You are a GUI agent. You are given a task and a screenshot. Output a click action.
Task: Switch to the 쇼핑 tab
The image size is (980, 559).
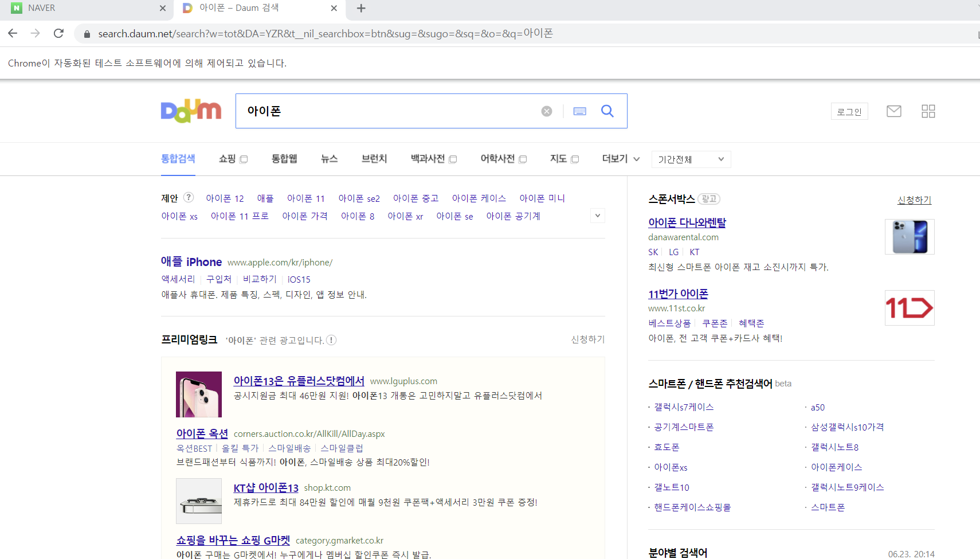pos(228,159)
